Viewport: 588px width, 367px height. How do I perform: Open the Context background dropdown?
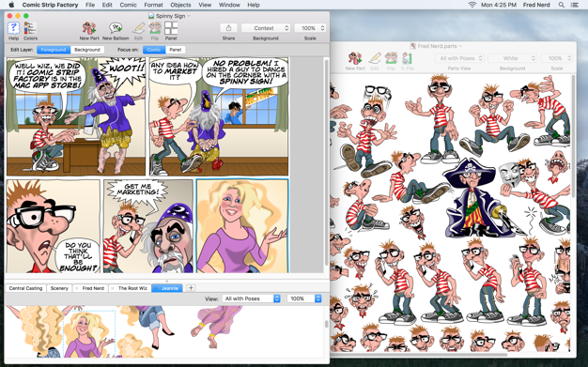click(266, 28)
